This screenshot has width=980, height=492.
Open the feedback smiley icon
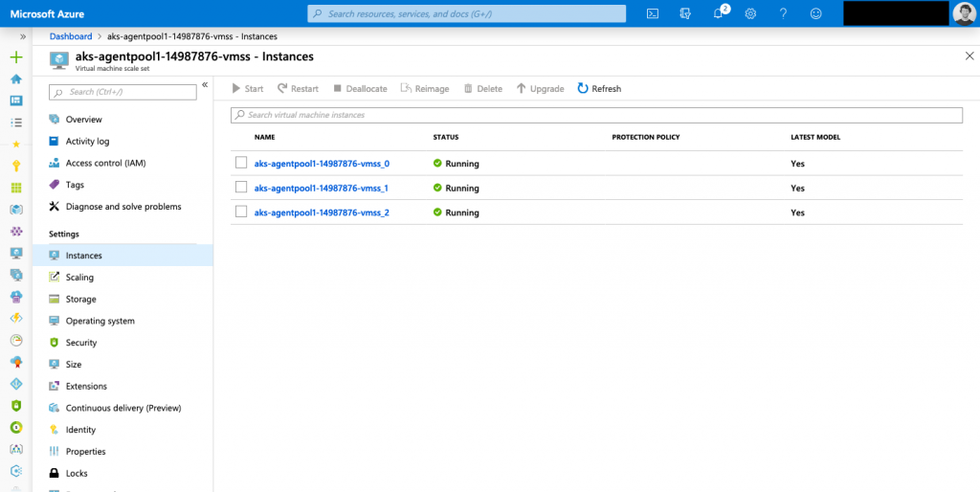[x=815, y=13]
